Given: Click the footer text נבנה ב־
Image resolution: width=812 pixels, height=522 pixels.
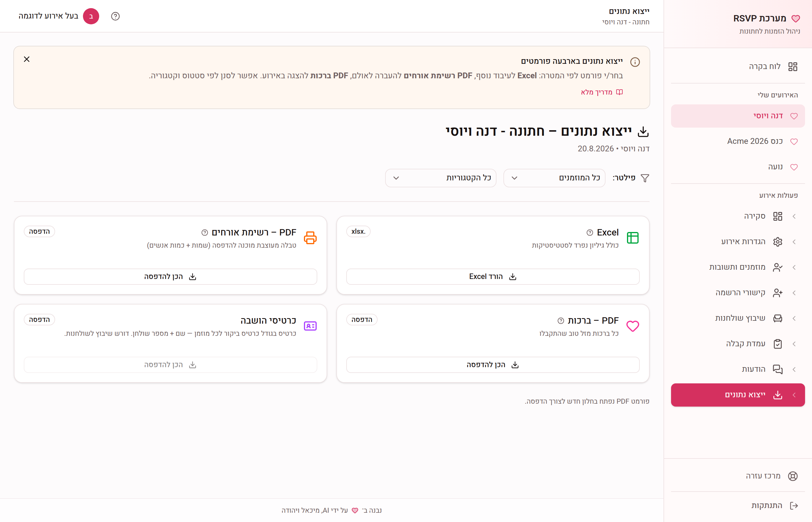Looking at the screenshot, I should pos(372,510).
